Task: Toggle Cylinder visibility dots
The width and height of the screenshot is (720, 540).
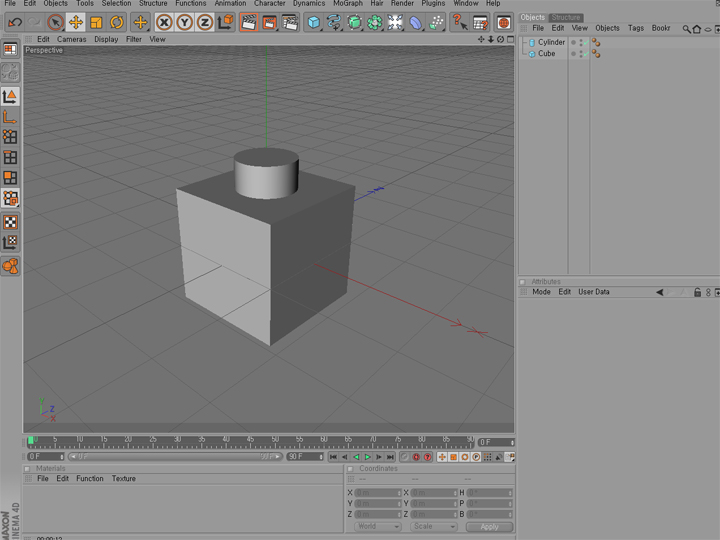Action: (581, 42)
